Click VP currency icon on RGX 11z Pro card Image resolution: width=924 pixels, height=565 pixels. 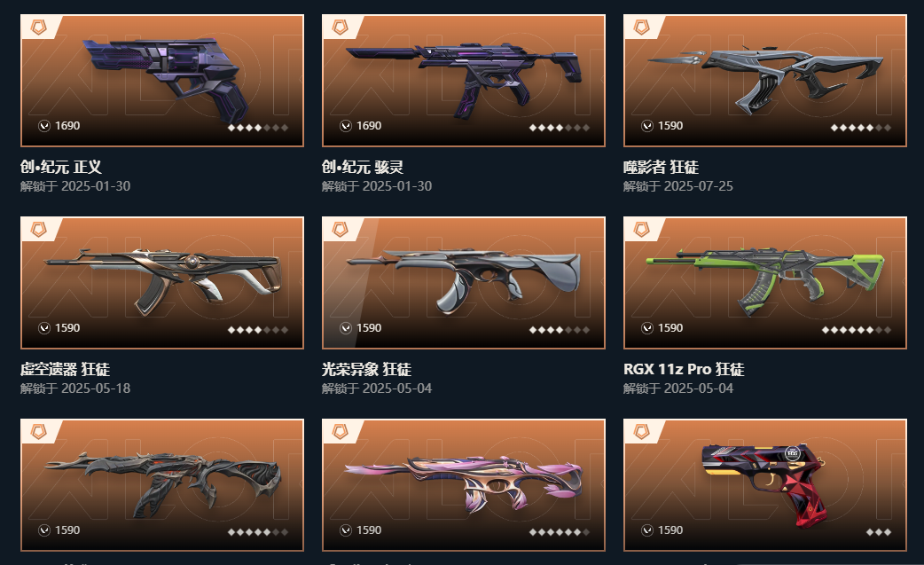click(647, 328)
